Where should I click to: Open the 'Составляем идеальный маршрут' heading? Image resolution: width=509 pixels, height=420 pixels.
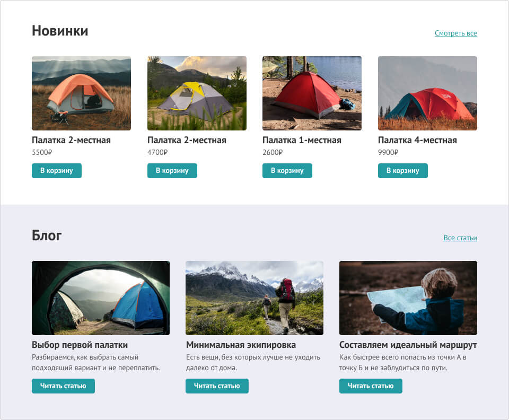click(408, 345)
